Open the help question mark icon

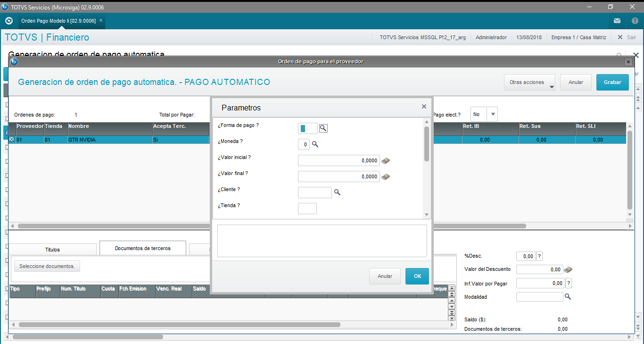pos(635,21)
